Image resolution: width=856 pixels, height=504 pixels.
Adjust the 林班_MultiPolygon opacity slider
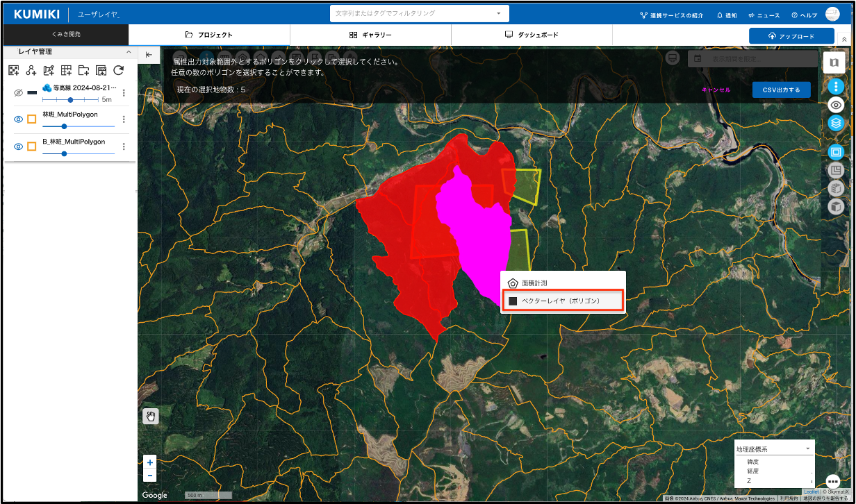[65, 126]
